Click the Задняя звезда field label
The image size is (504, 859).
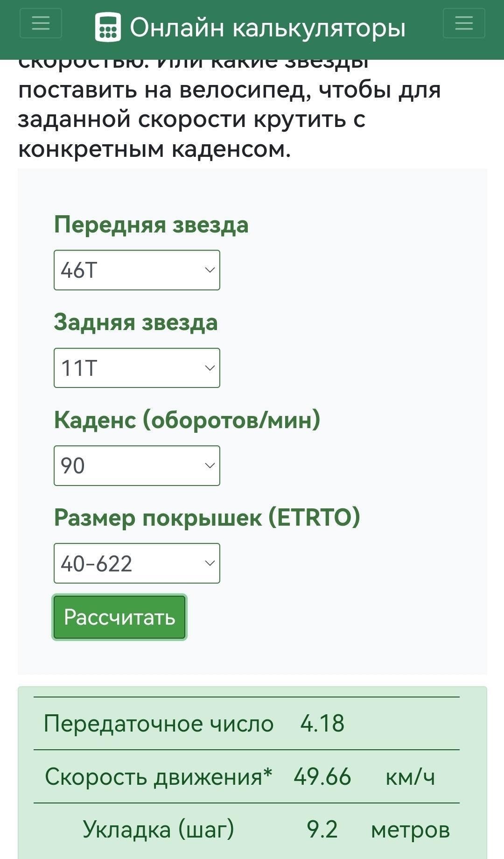click(136, 323)
